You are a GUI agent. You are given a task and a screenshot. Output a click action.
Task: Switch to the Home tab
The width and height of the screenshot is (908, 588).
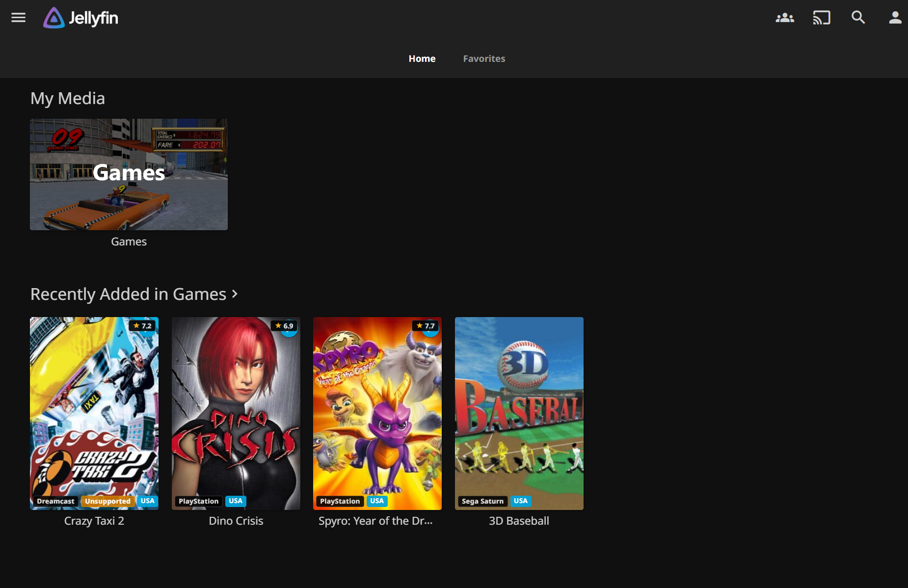tap(422, 58)
